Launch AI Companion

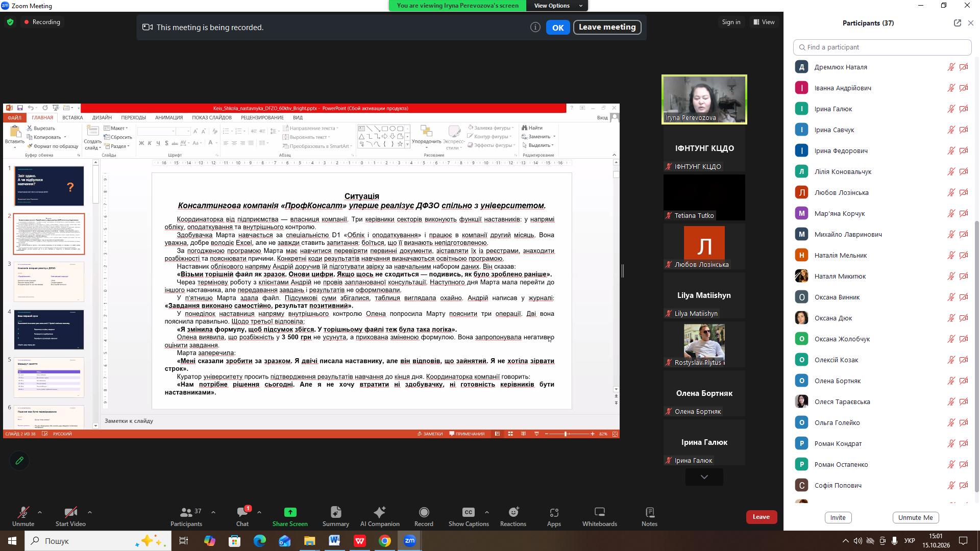(380, 516)
